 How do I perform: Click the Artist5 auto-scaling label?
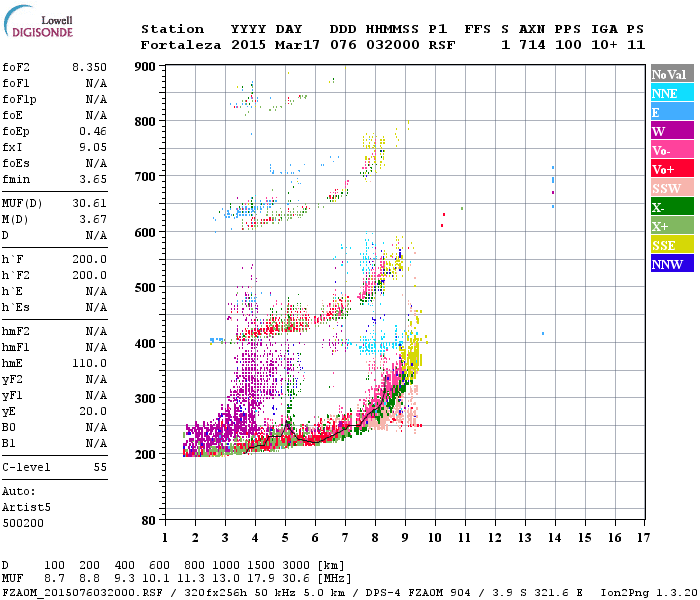tap(26, 508)
